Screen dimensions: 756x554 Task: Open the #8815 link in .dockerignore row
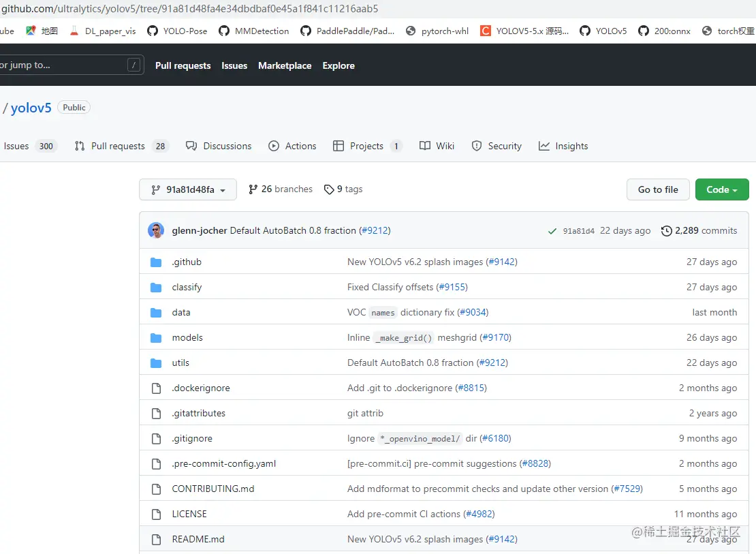[x=471, y=388]
